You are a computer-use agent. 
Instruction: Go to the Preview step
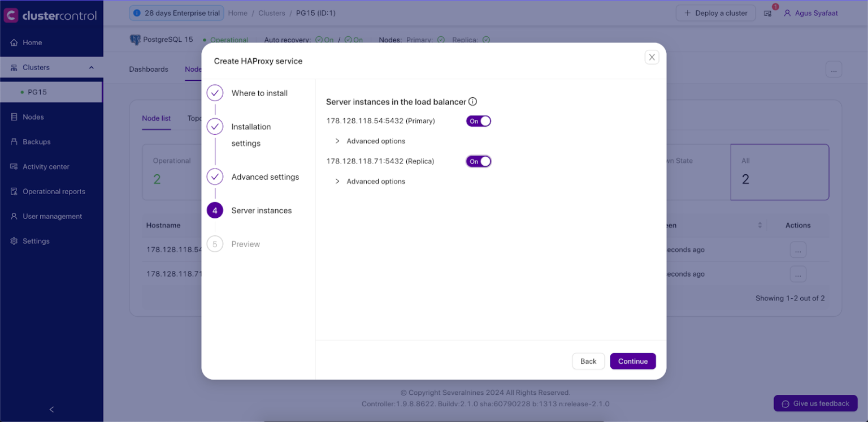pyautogui.click(x=234, y=244)
